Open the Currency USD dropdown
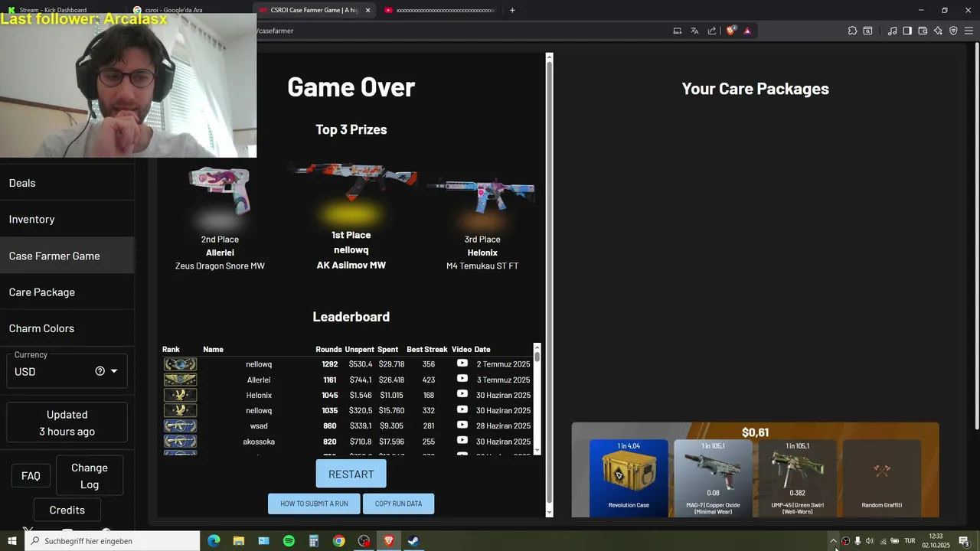Screen dimensions: 980x551 67,371
